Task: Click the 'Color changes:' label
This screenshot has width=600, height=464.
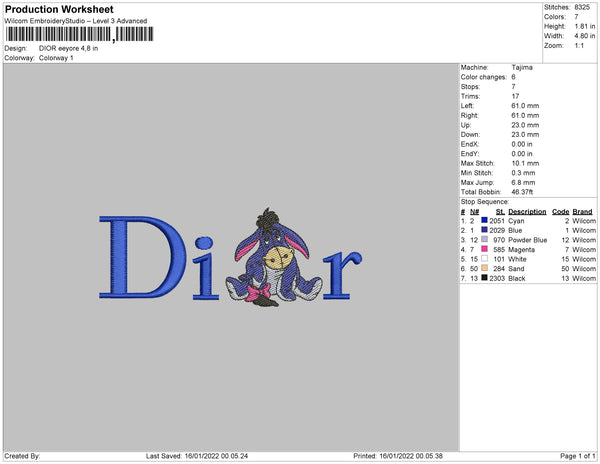Action: (x=484, y=77)
